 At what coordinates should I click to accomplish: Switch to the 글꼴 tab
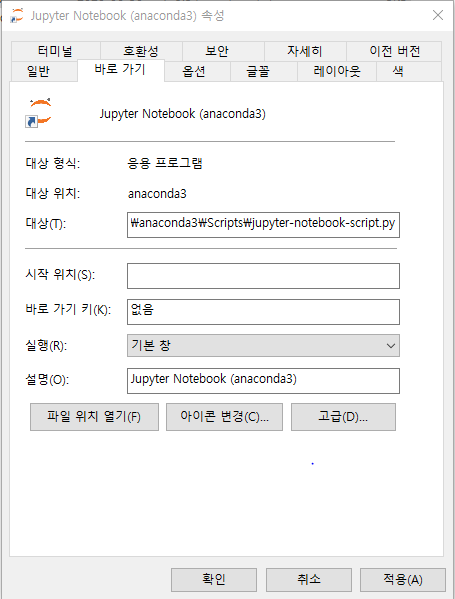tap(264, 71)
